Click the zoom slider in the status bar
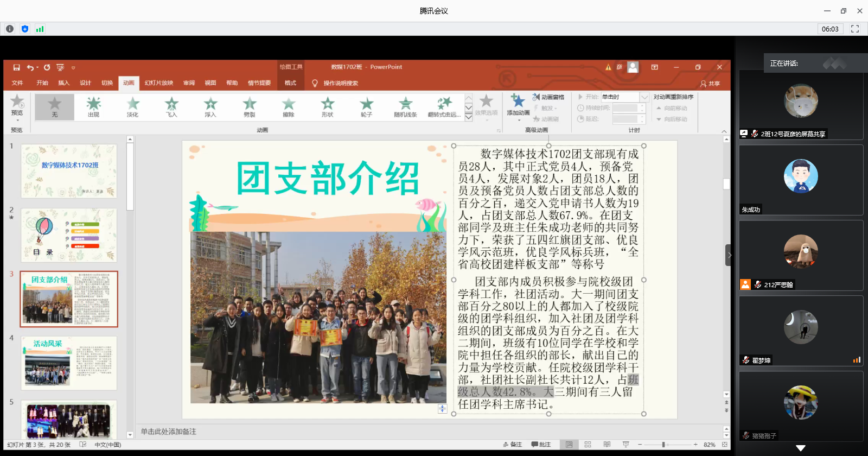This screenshot has height=456, width=868. 663,445
